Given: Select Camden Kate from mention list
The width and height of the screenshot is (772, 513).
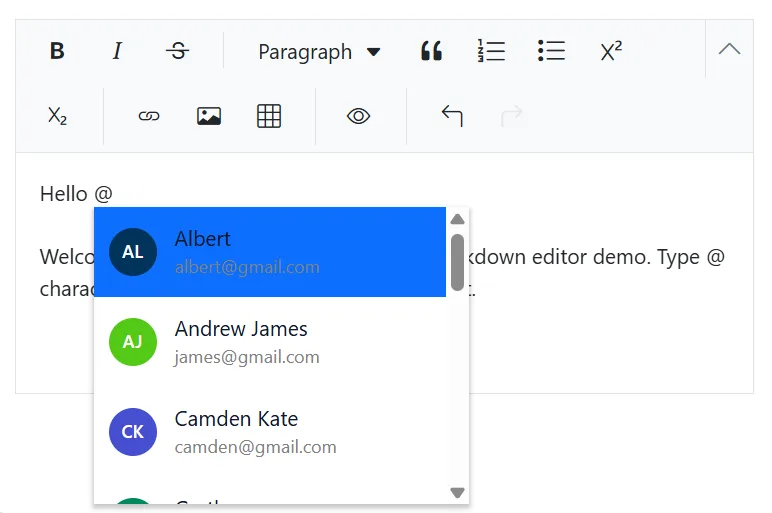Looking at the screenshot, I should pyautogui.click(x=270, y=432).
